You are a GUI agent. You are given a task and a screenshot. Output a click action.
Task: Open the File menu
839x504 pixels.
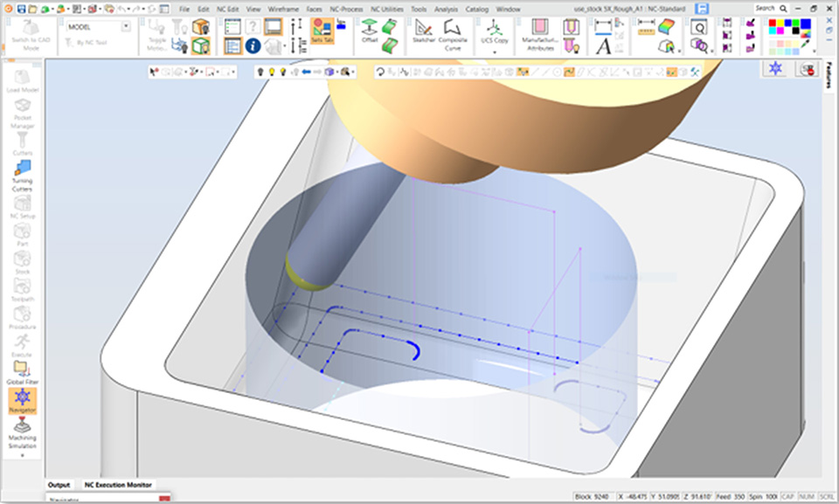[x=184, y=9]
